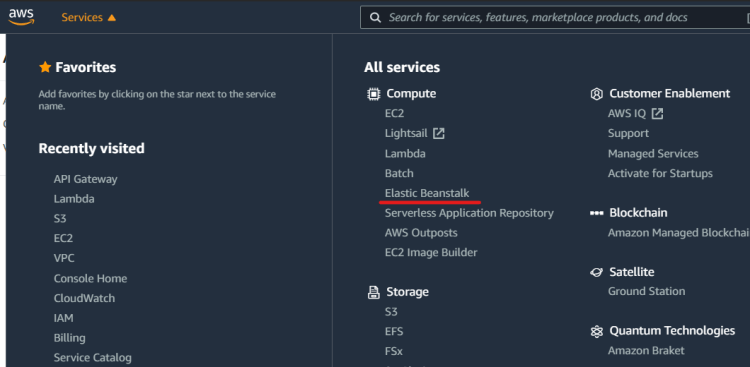
Task: Open EC2 Image Builder service
Action: (x=431, y=252)
